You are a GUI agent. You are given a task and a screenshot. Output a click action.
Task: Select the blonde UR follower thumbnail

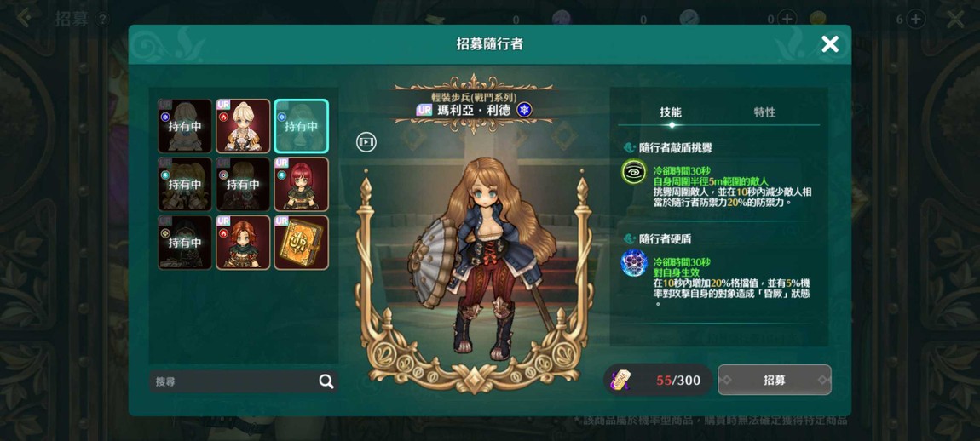[243, 125]
